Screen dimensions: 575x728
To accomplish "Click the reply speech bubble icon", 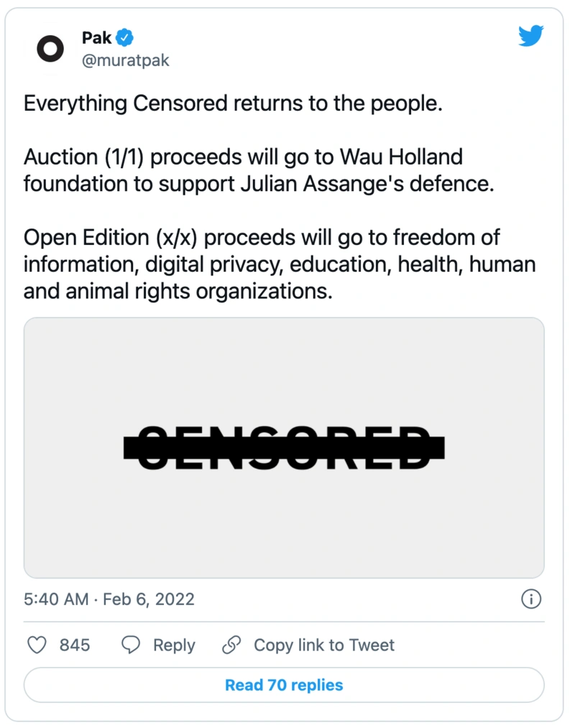I will (131, 645).
